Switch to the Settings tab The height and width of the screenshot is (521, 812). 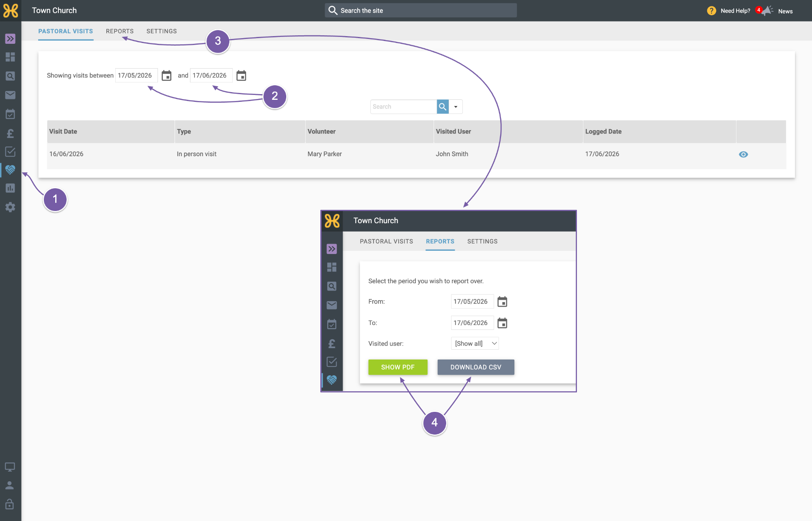(x=162, y=31)
